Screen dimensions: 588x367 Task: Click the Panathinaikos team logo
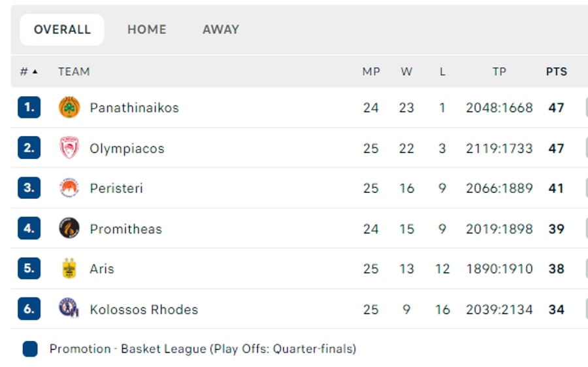pos(69,107)
